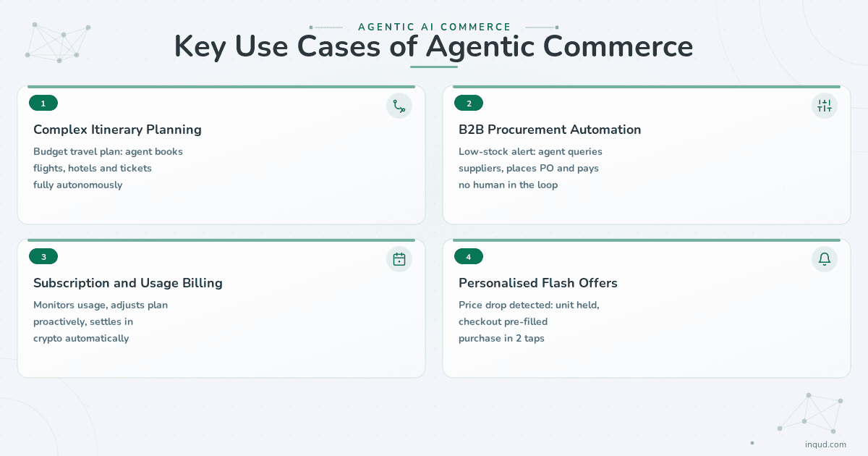868x456 pixels.
Task: Select the green number 2 badge
Action: (469, 104)
